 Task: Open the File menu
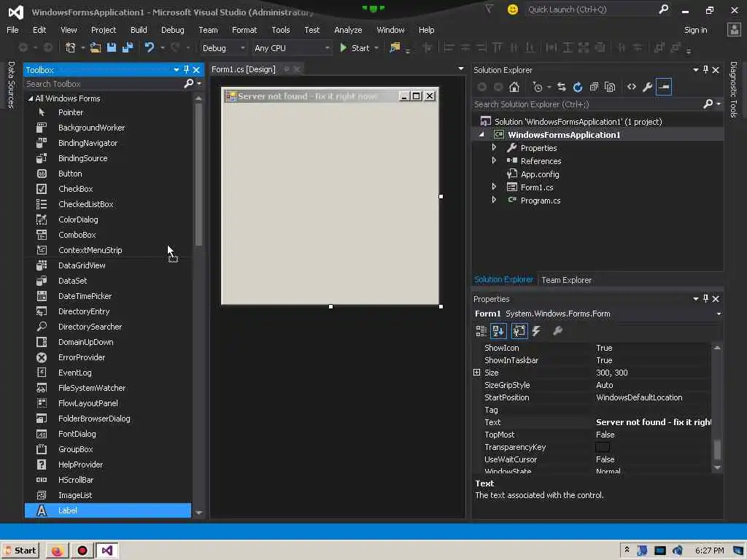click(13, 30)
